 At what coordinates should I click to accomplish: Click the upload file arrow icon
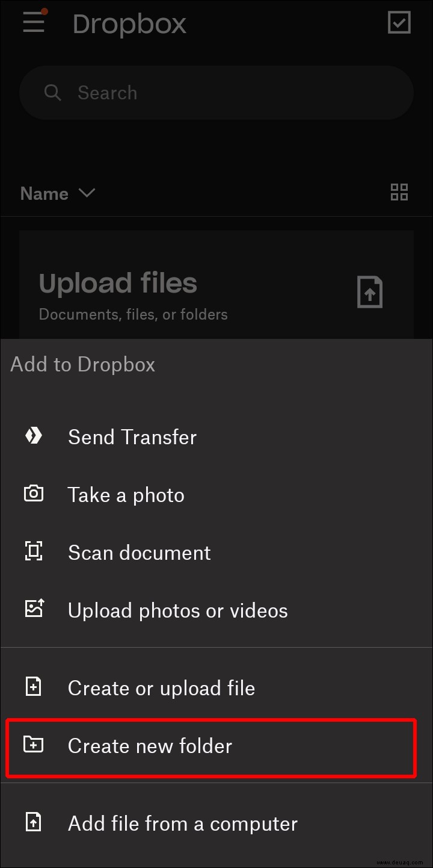click(x=370, y=292)
